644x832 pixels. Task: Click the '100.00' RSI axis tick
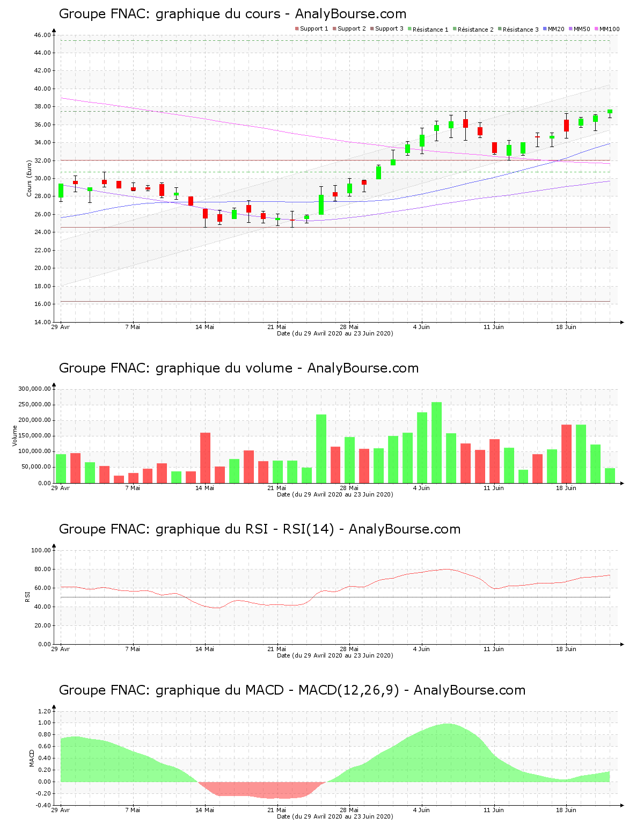pos(41,550)
